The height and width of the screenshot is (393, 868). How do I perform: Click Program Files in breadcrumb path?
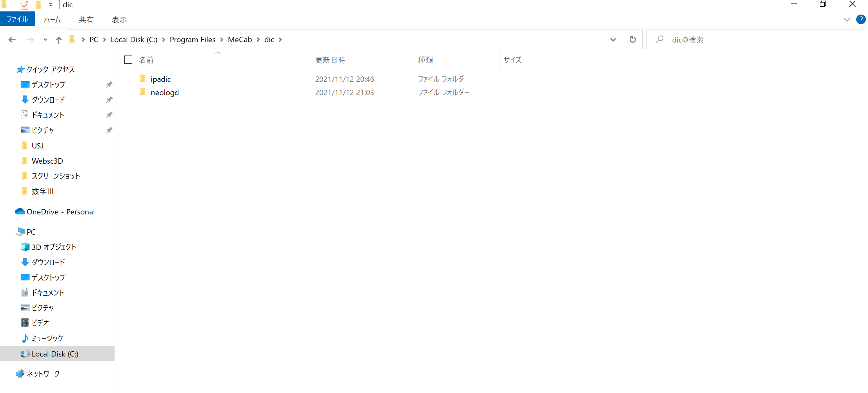192,40
